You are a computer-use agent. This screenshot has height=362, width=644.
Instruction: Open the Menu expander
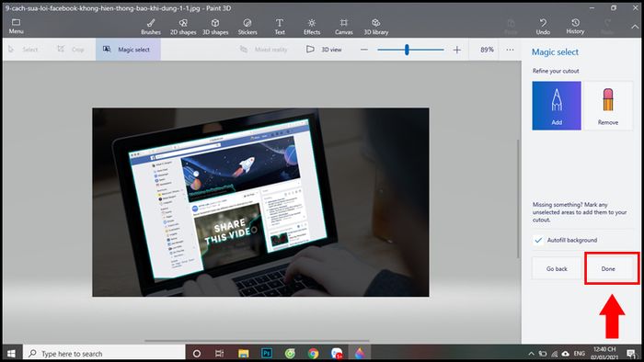click(x=16, y=27)
